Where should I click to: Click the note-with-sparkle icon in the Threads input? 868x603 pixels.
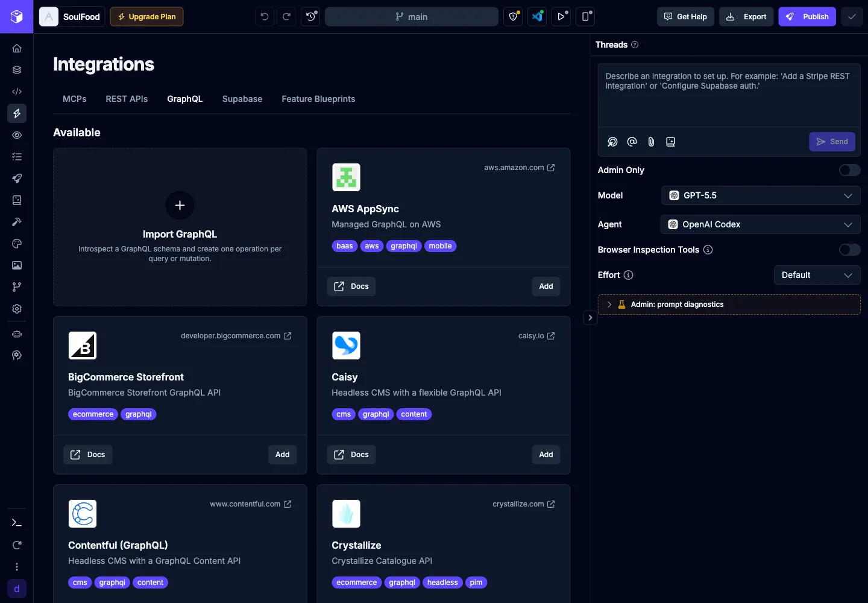(x=670, y=142)
